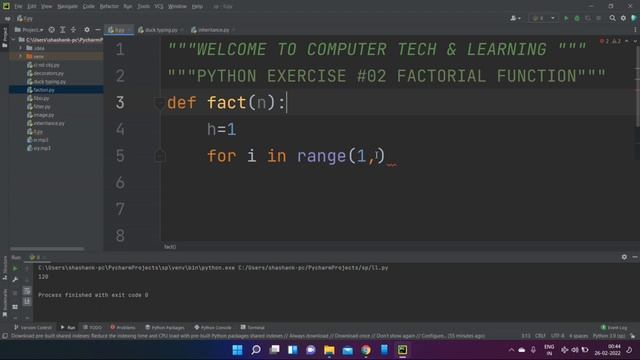Screen dimensions: 640x360
Task: Open File Explorer from taskbar
Action: 329,350
